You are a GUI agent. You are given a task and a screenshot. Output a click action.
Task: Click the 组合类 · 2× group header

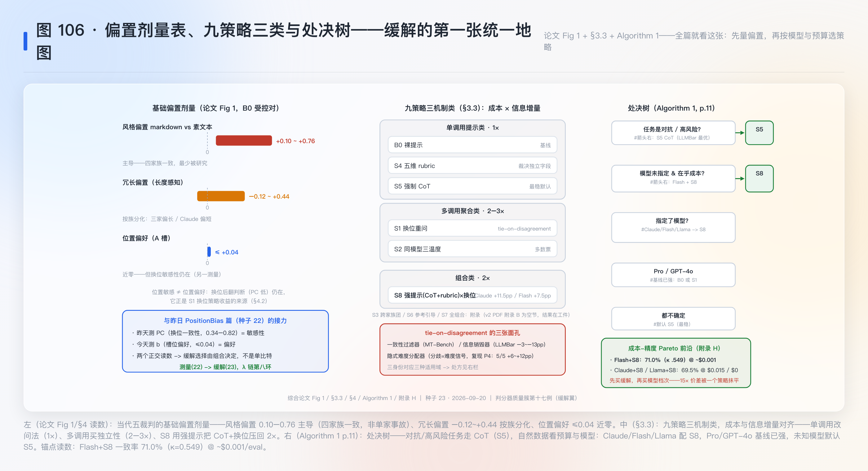click(x=472, y=278)
